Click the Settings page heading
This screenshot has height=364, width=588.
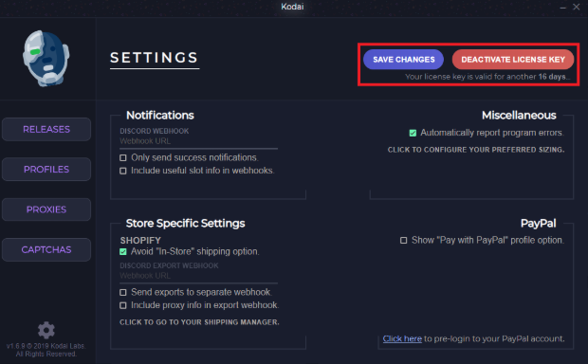pos(155,58)
